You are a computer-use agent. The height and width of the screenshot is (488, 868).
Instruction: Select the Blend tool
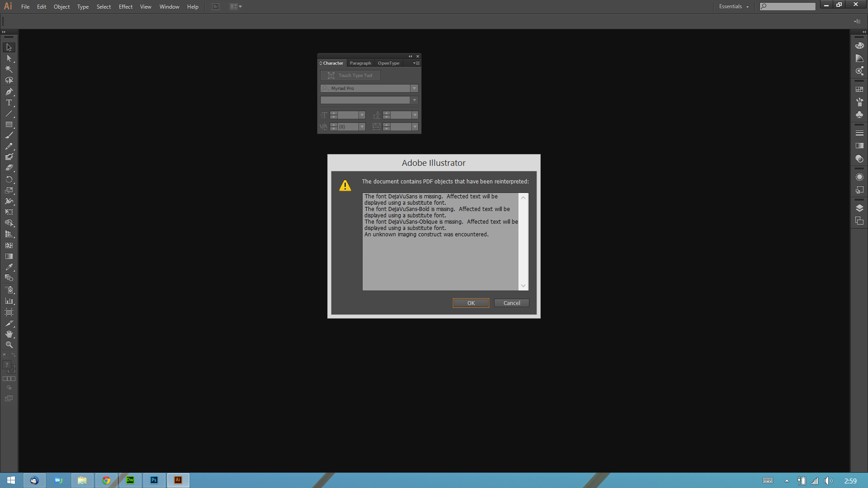pos(9,278)
